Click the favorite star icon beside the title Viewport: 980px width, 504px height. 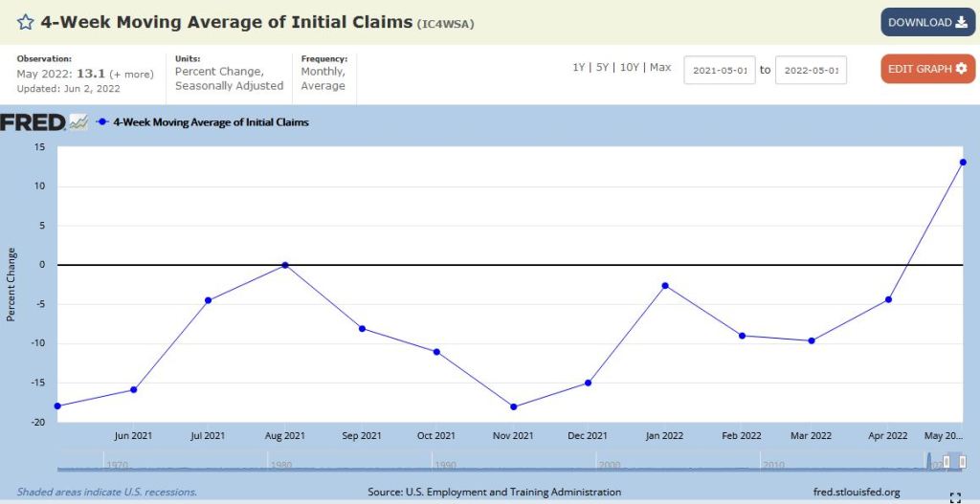(26, 21)
